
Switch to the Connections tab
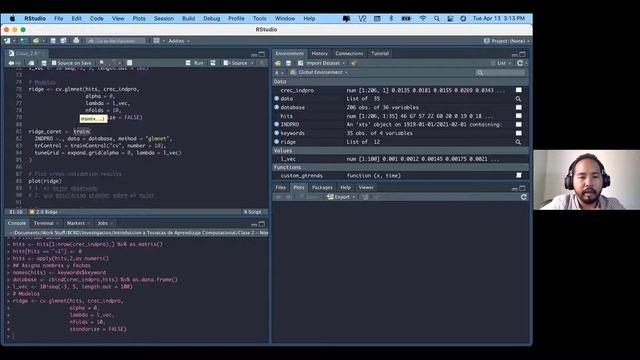pyautogui.click(x=349, y=53)
